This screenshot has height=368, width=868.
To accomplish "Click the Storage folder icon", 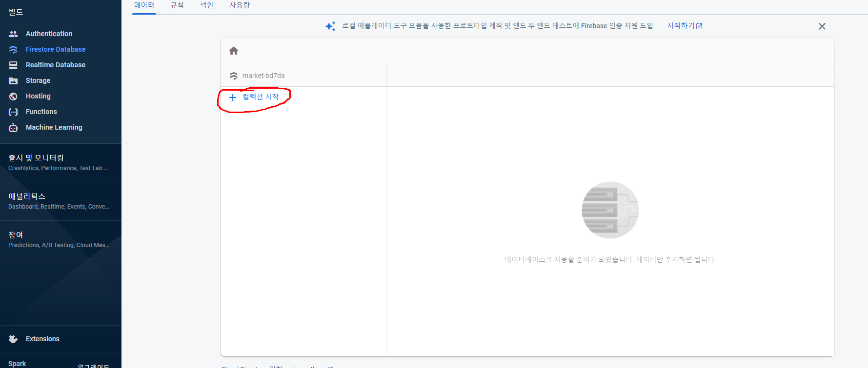I will 13,80.
